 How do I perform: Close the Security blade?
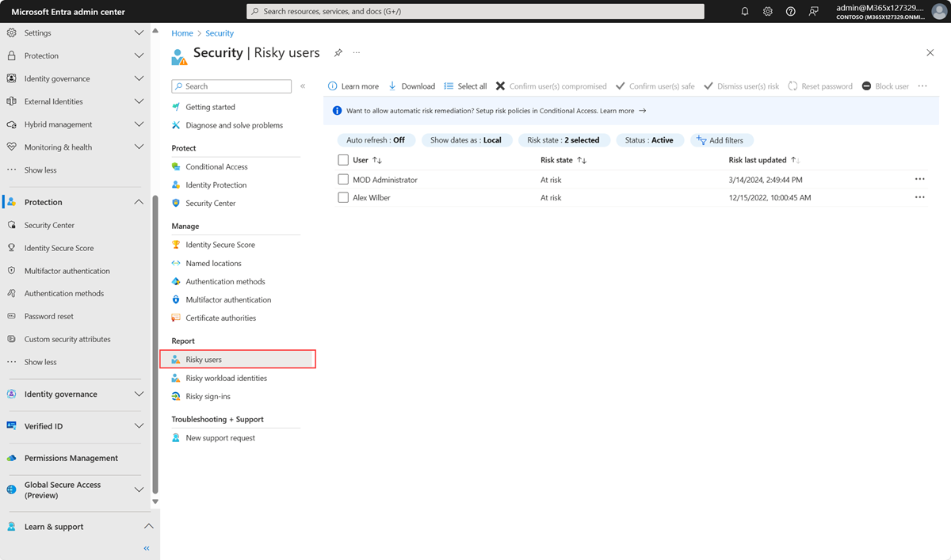(930, 52)
